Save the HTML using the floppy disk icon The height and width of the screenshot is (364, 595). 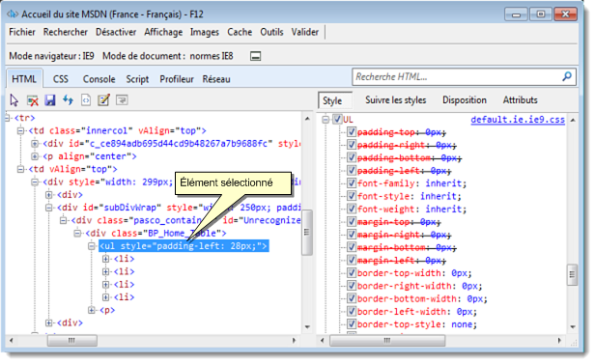50,100
